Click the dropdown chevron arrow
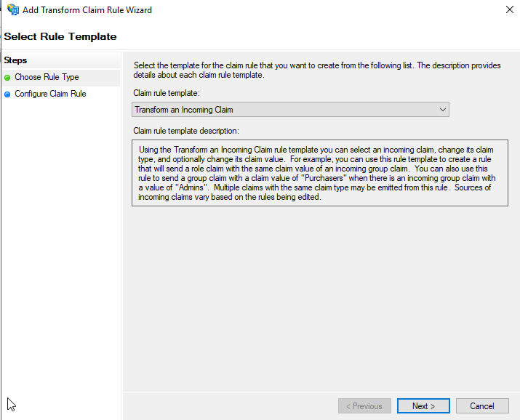Screen dimensions: 520x420 click(442, 110)
